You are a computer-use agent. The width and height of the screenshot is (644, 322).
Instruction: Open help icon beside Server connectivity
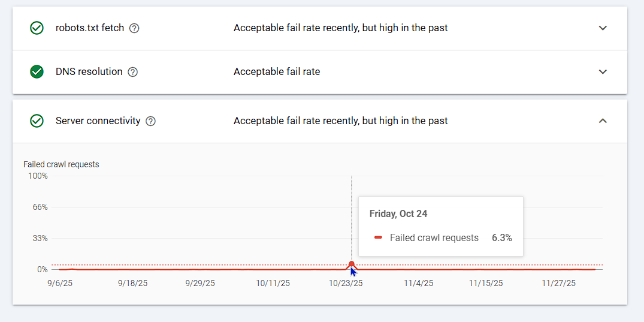coord(151,121)
